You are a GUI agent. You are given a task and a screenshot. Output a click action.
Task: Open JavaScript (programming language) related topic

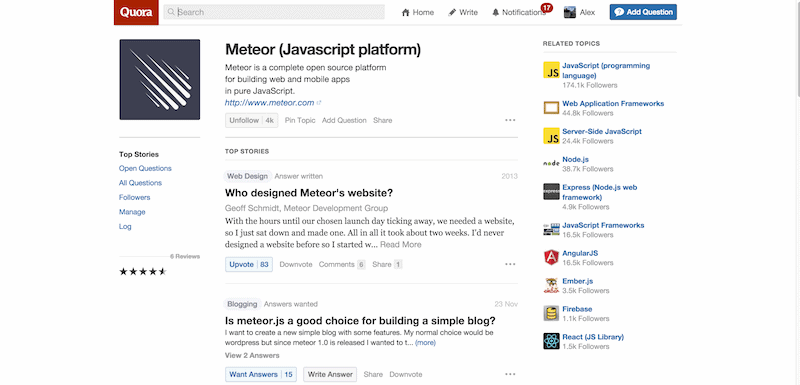point(606,70)
